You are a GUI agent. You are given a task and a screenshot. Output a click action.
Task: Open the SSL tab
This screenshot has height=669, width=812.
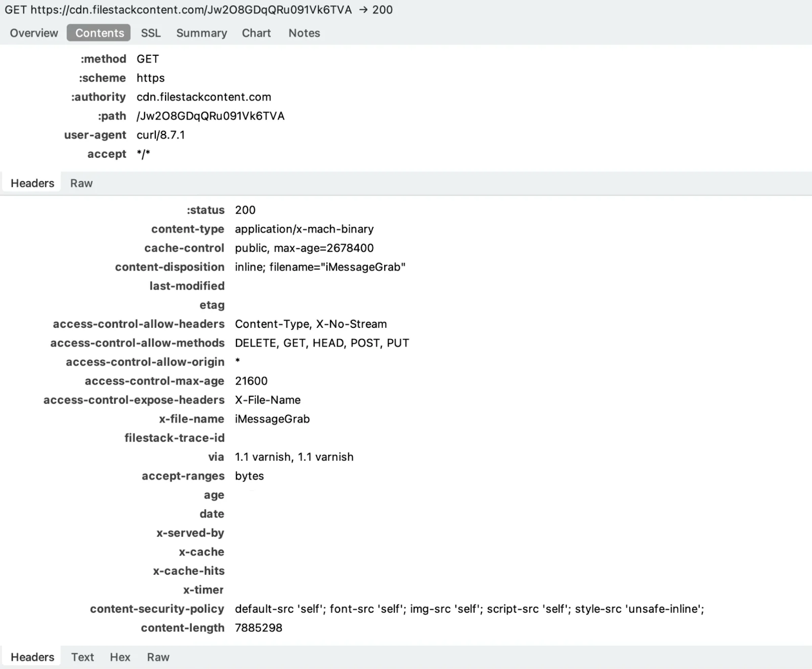[151, 33]
